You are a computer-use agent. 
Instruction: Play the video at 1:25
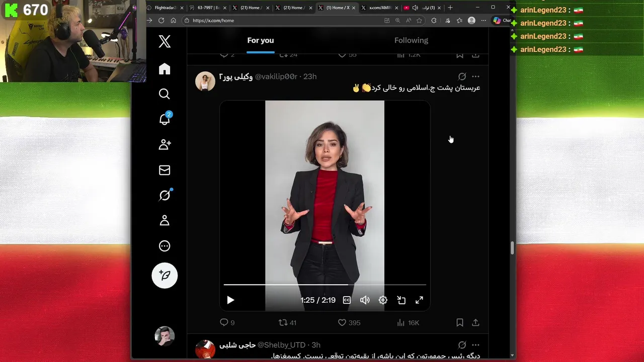point(230,300)
